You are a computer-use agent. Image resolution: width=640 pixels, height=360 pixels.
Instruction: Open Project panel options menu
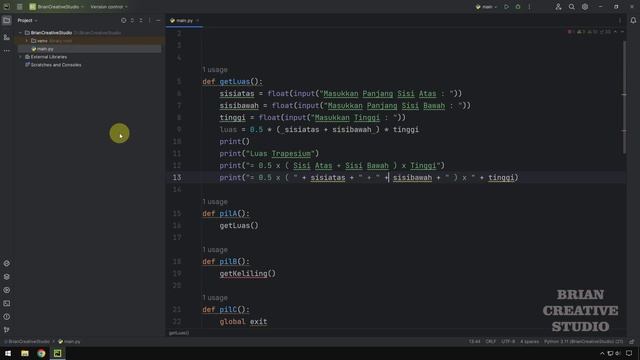point(149,20)
